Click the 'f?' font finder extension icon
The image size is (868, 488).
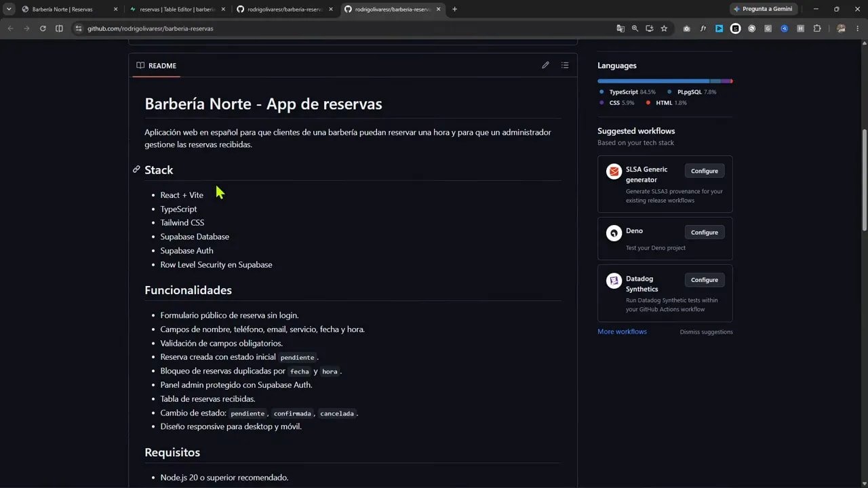tap(703, 28)
